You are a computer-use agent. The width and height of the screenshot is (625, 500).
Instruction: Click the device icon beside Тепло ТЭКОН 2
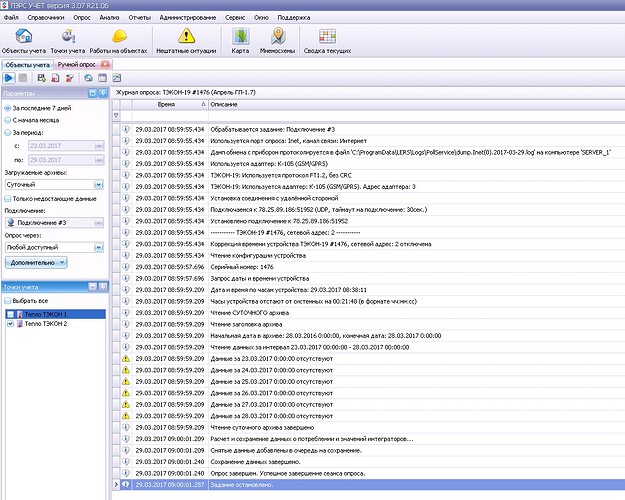20,324
